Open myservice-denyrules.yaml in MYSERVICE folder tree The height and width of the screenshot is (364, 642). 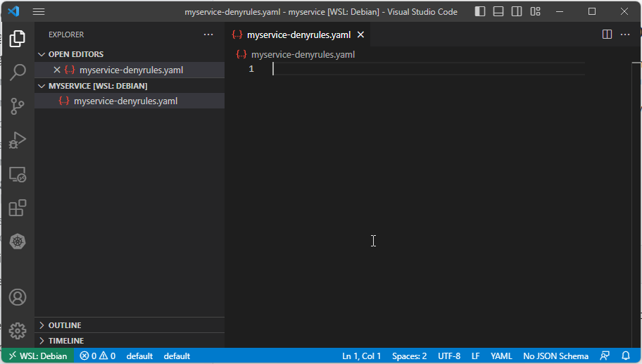125,101
